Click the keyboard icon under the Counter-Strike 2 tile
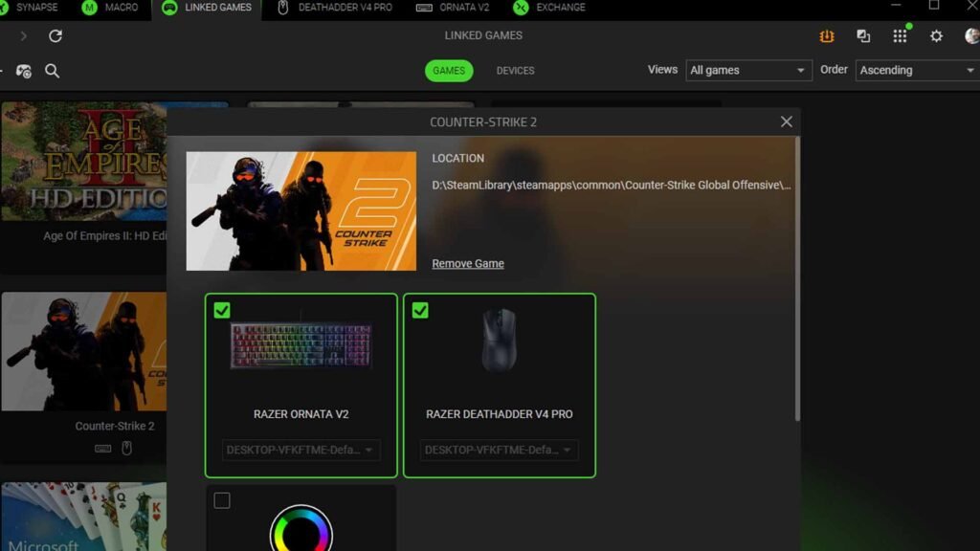Viewport: 980px width, 551px height. click(103, 448)
